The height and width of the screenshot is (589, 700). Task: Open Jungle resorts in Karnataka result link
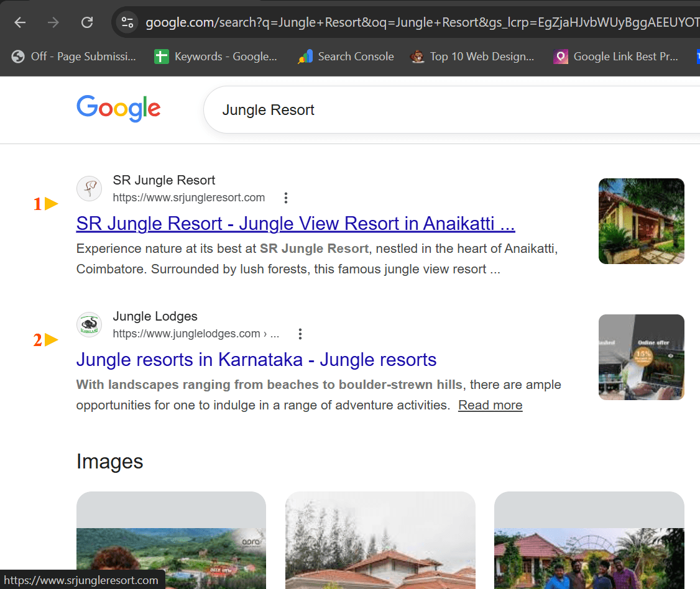coord(256,360)
